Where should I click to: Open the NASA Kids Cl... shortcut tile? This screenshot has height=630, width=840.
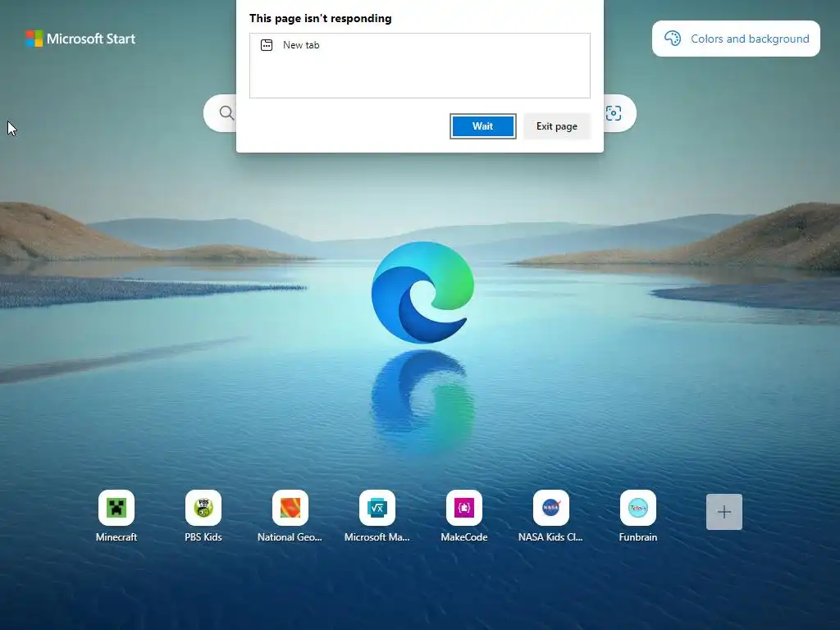pos(550,508)
